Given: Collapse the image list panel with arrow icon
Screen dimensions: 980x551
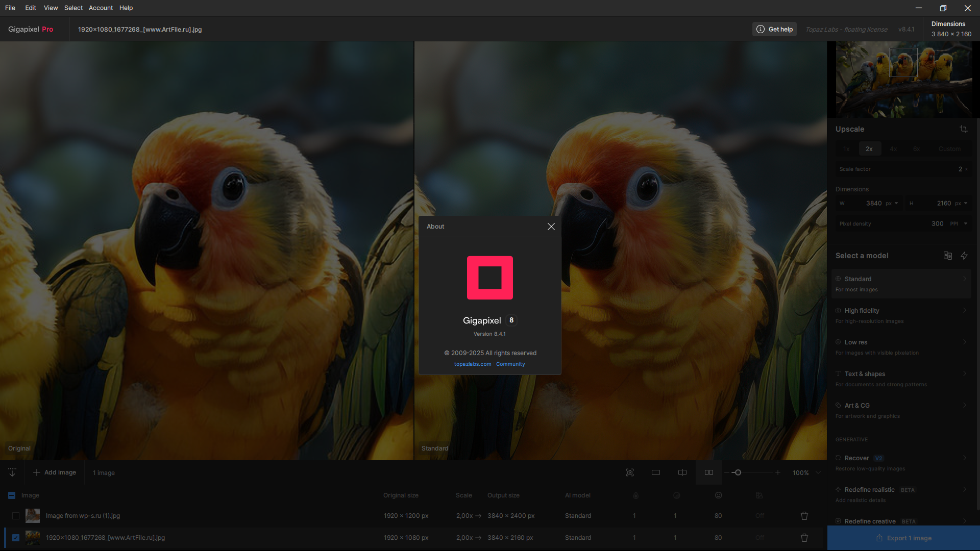Looking at the screenshot, I should (x=12, y=472).
